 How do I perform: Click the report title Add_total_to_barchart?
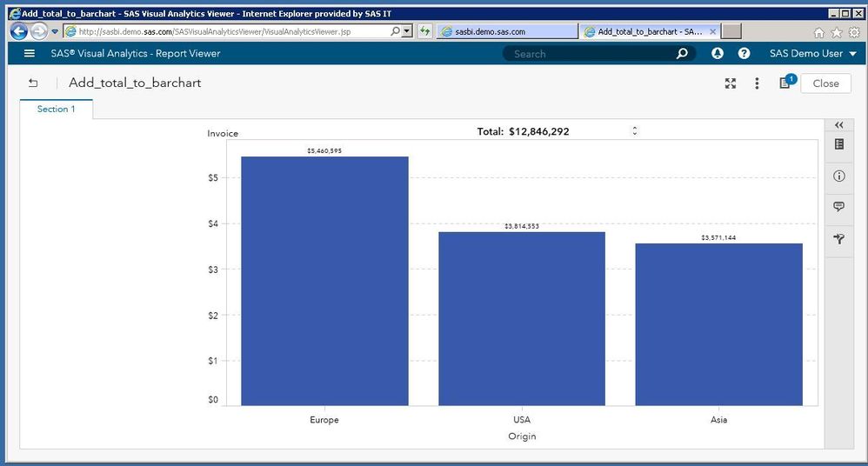[x=135, y=83]
